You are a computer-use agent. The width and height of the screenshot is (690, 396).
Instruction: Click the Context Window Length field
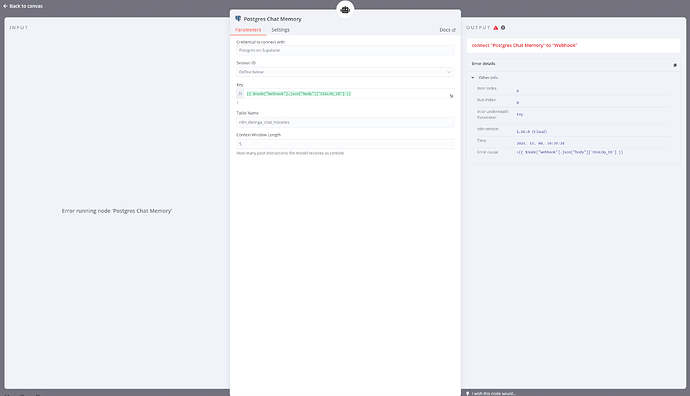coord(345,144)
